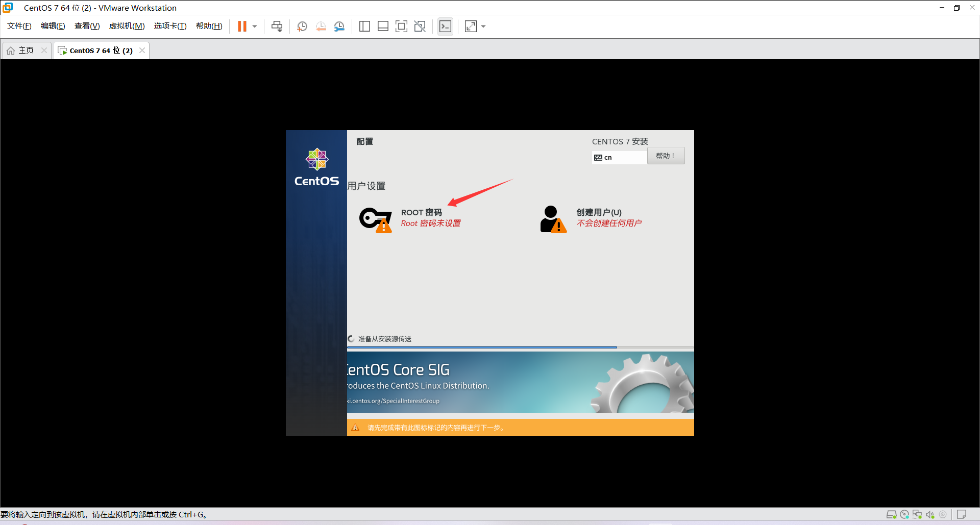Click the message log note icon
The height and width of the screenshot is (525, 980).
pyautogui.click(x=962, y=515)
